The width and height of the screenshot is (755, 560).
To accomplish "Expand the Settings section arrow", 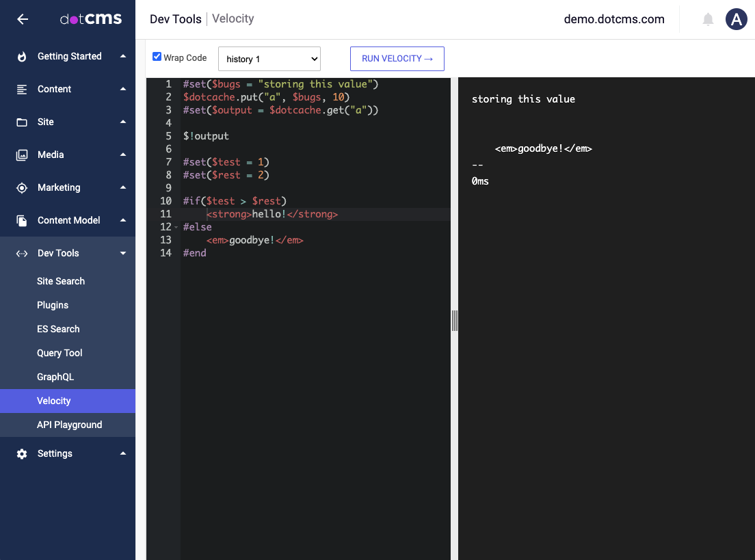I will (x=123, y=454).
